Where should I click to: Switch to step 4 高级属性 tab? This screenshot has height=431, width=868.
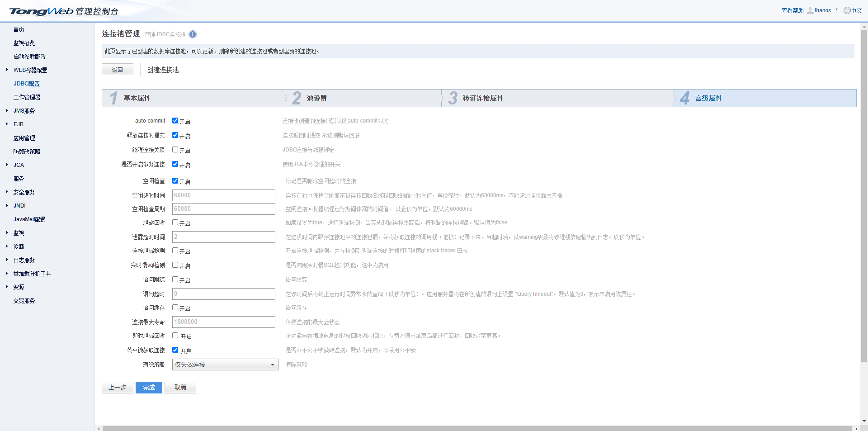click(x=765, y=98)
